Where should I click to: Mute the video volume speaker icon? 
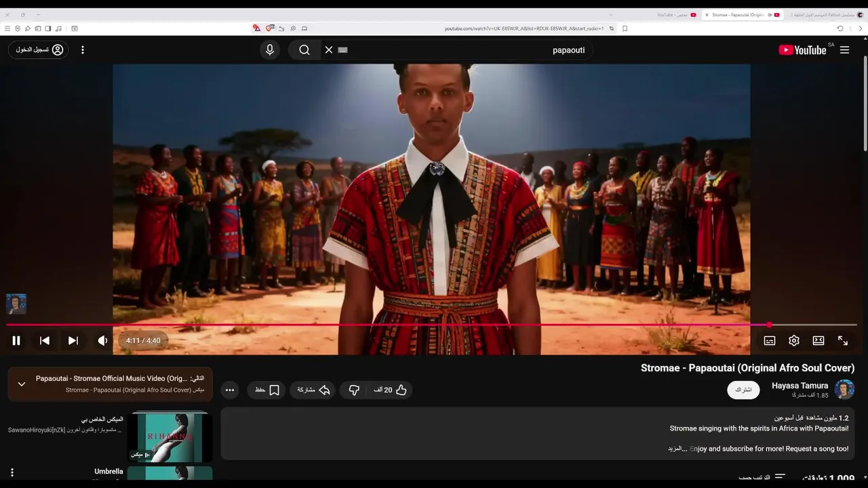(102, 340)
